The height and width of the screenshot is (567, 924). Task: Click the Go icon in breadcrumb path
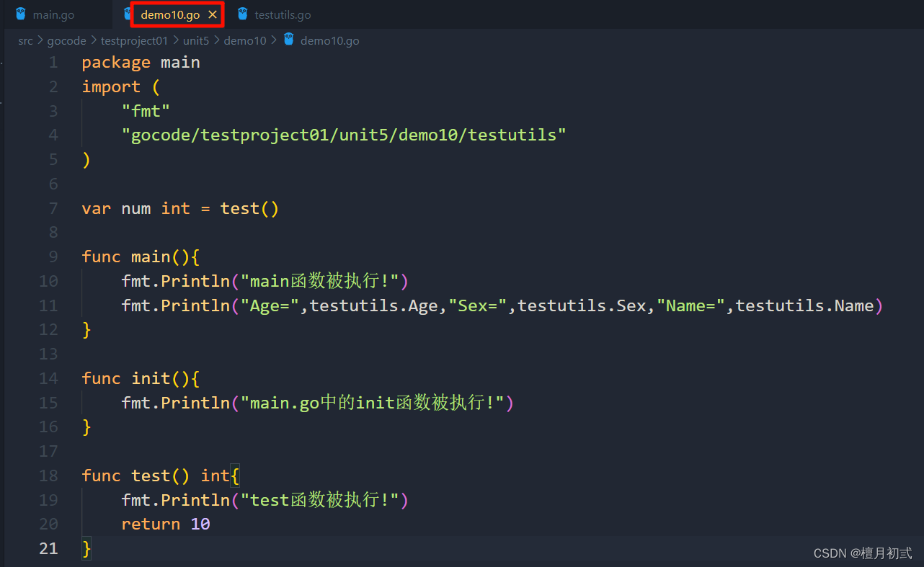289,40
